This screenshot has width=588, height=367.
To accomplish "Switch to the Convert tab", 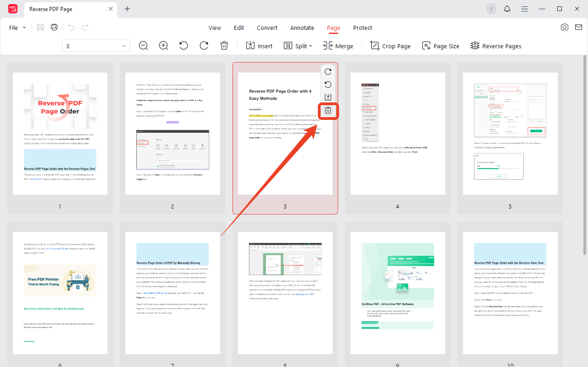I will 267,28.
